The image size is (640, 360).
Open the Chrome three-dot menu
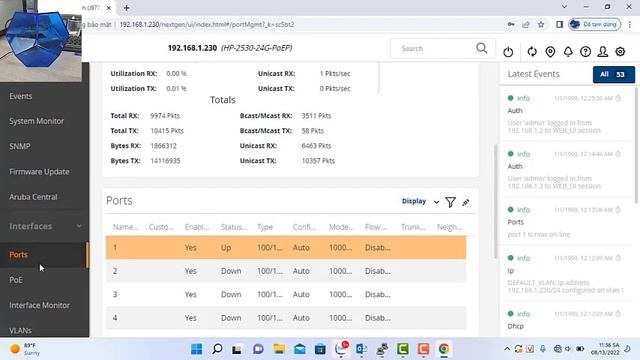pos(630,24)
